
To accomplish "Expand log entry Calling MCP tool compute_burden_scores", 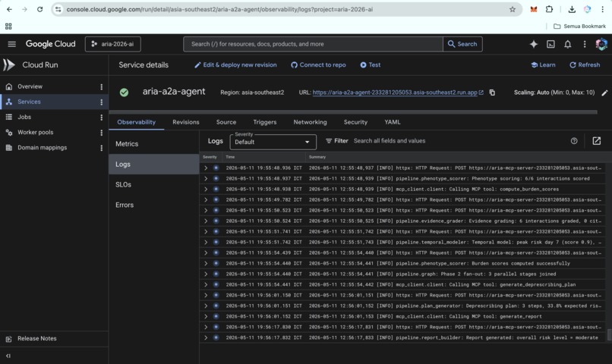I will coord(206,189).
